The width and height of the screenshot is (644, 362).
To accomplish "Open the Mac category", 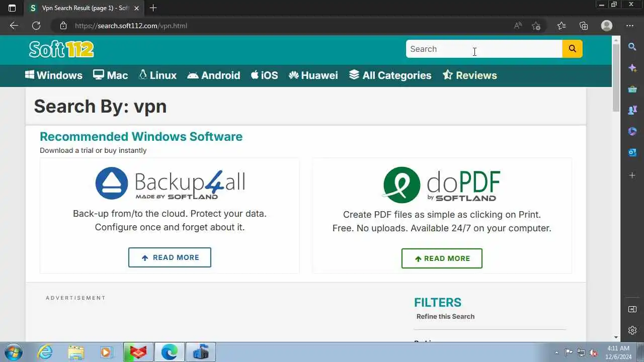I will (x=111, y=75).
